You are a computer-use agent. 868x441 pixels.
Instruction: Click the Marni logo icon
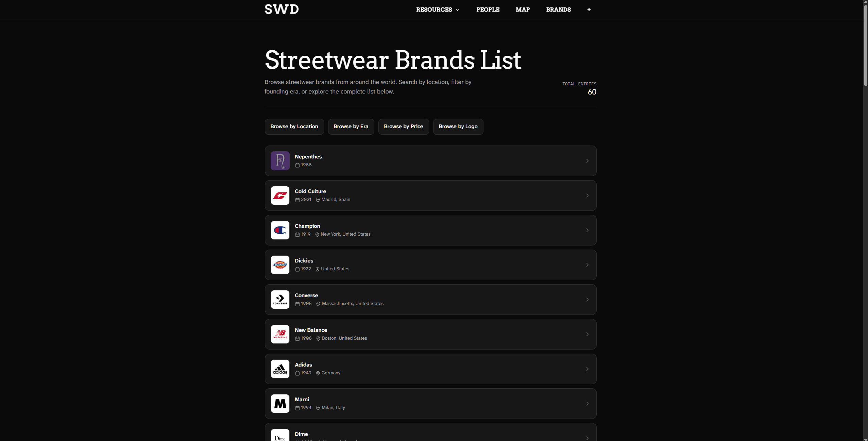pyautogui.click(x=279, y=403)
